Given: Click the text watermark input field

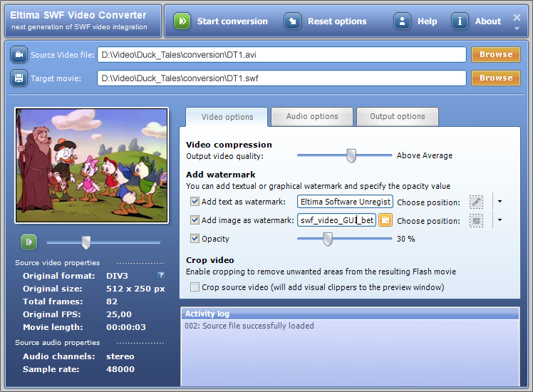Looking at the screenshot, I should coord(345,202).
